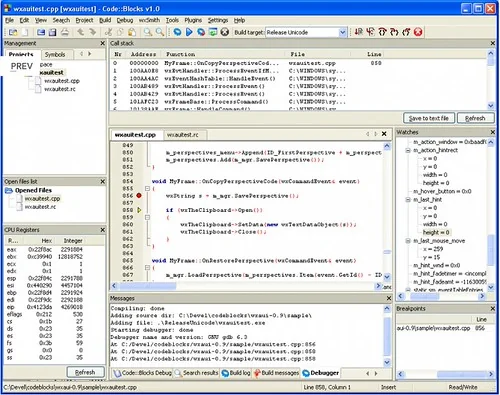Switch to the wxauitest.rc editor tab
The width and height of the screenshot is (500, 395).
[x=183, y=135]
